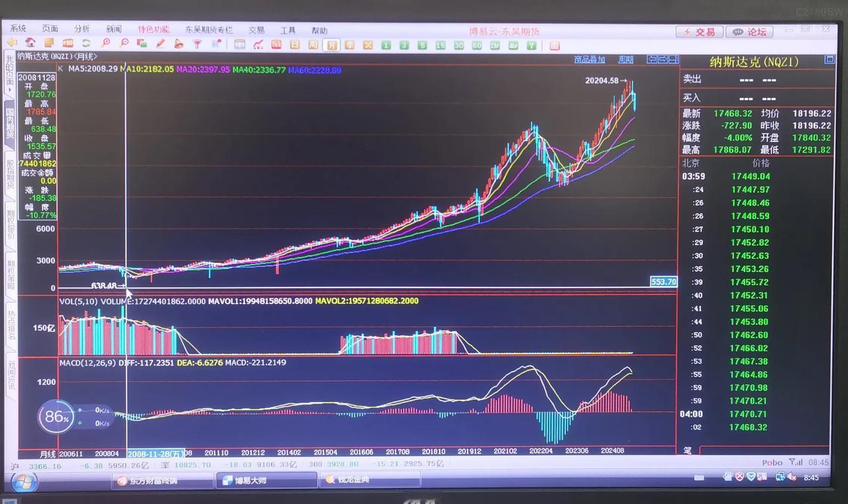Screen dimensions: 848x504
Task: Switch to 东方财富终端 taskbar window
Action: pos(162,481)
